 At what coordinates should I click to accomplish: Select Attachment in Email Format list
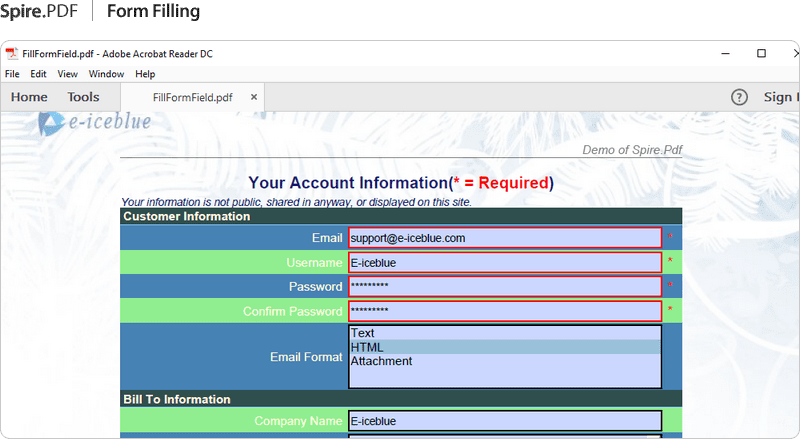tap(505, 361)
